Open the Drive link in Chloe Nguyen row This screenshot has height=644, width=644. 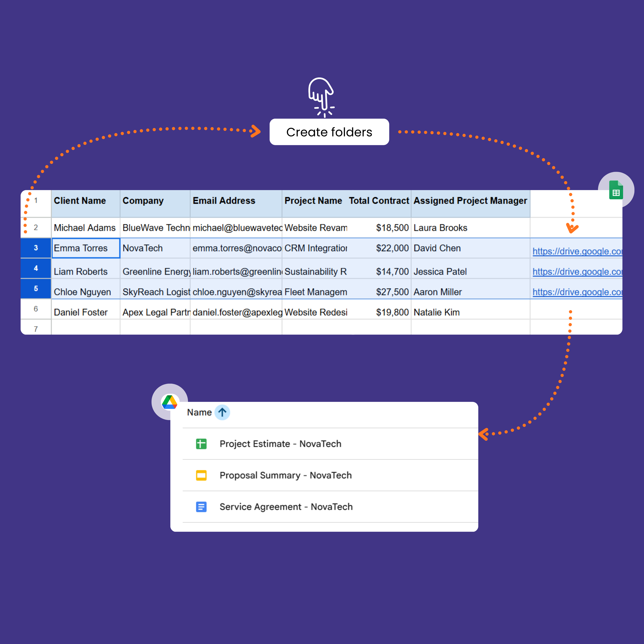577,292
